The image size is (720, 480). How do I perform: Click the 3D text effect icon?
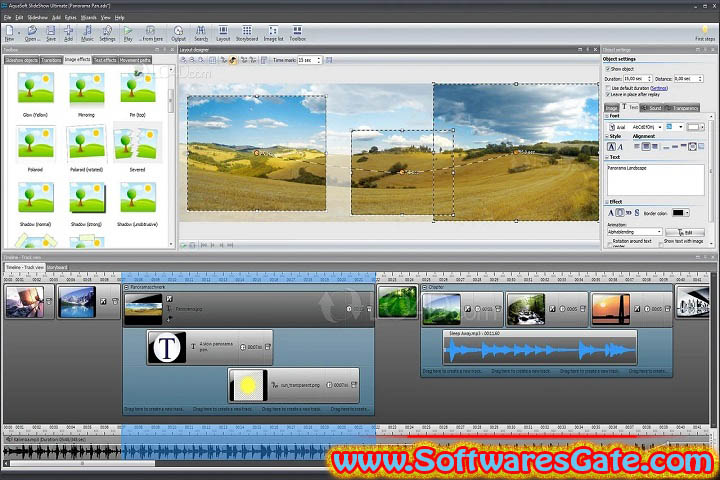click(629, 213)
